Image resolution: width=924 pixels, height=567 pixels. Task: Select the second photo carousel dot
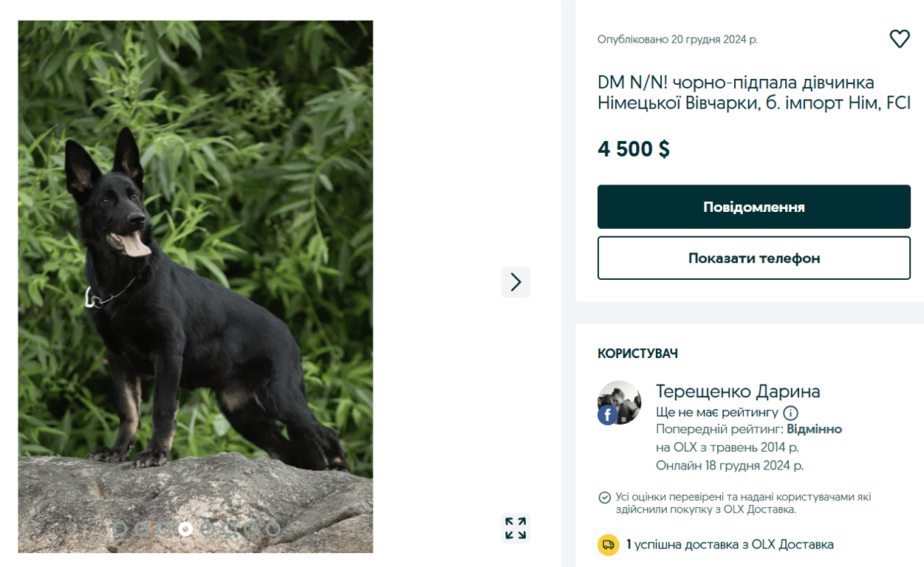(142, 529)
